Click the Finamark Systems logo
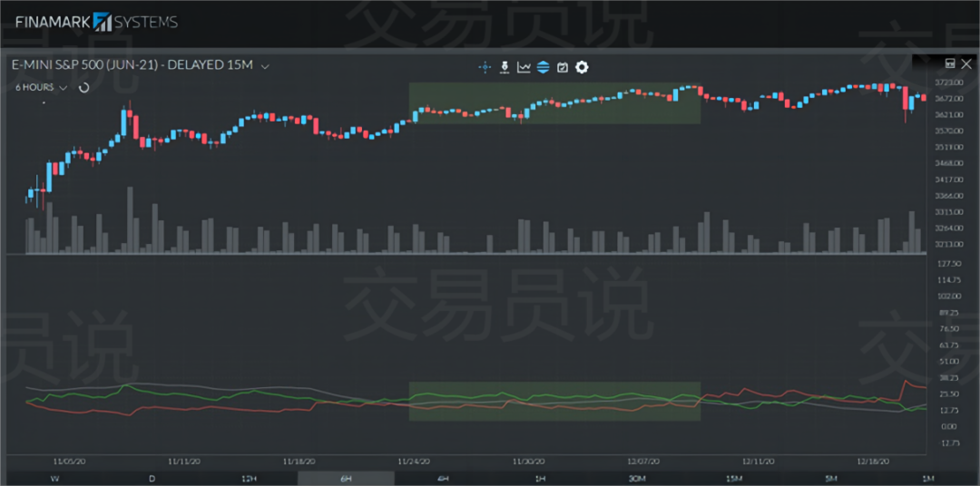Viewport: 980px width, 486px height. pos(96,22)
